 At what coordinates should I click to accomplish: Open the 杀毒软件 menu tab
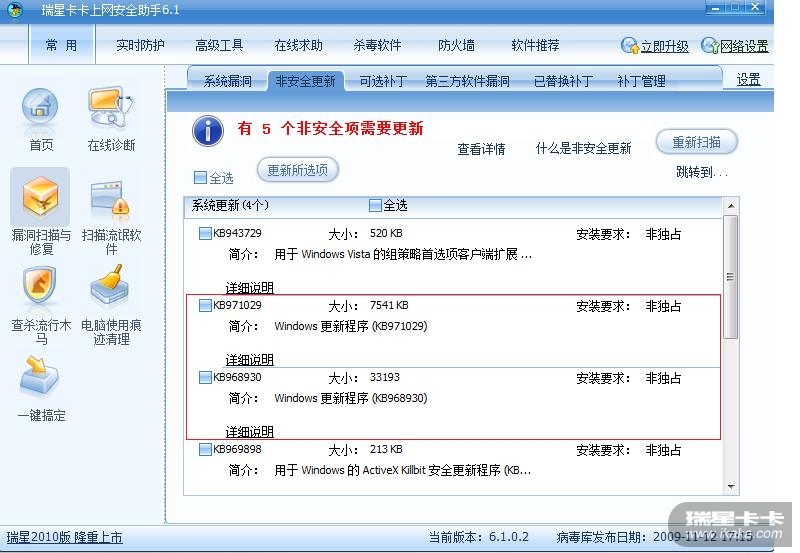(377, 45)
